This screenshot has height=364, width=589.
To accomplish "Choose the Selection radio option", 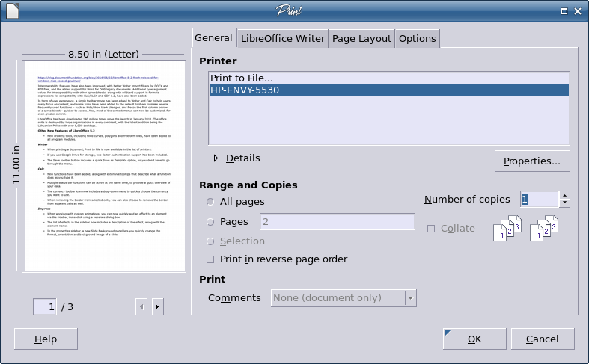I will point(210,241).
